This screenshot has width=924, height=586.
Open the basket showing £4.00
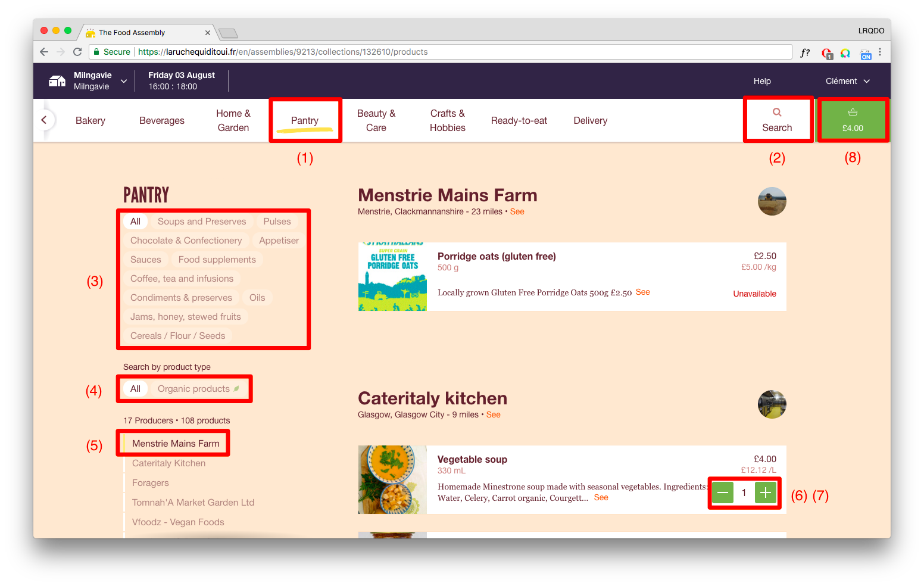click(853, 120)
